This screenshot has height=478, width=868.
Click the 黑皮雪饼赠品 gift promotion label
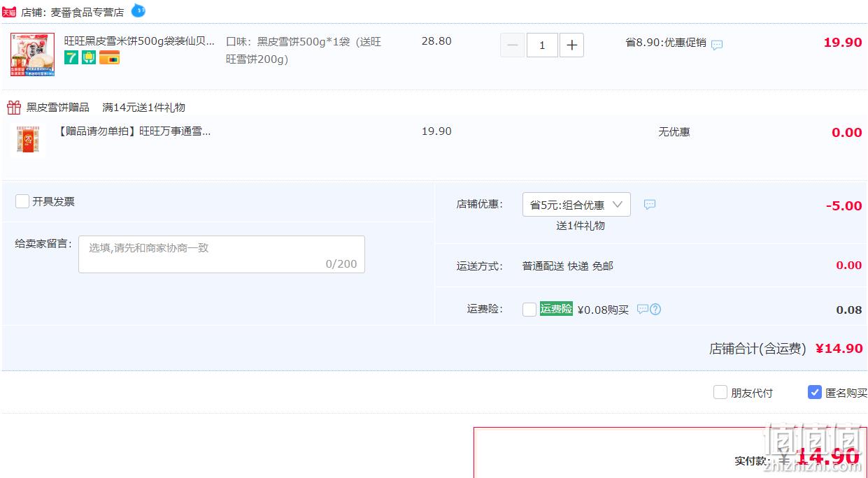58,107
